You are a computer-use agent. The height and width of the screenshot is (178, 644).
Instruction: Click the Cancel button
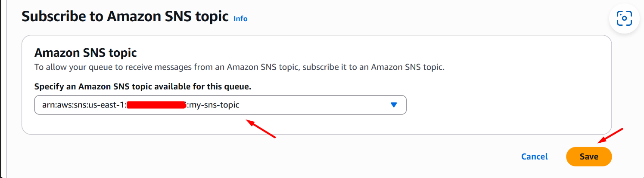point(534,157)
